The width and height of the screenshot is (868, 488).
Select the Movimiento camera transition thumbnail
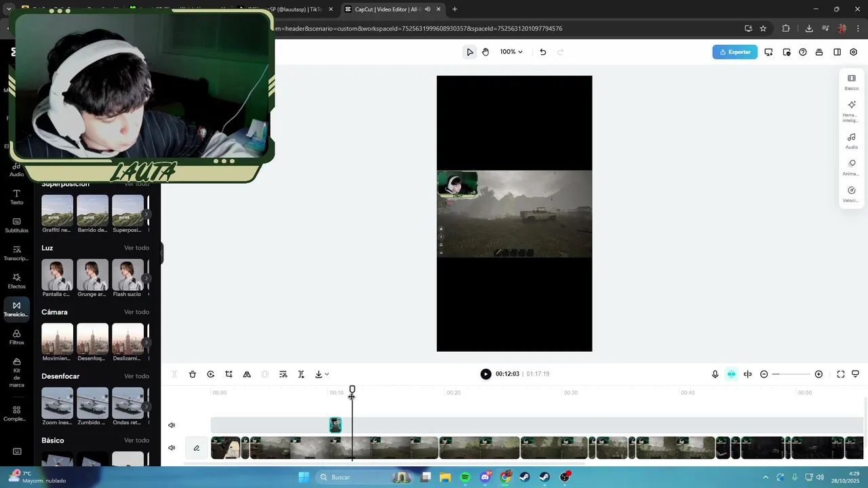(57, 339)
